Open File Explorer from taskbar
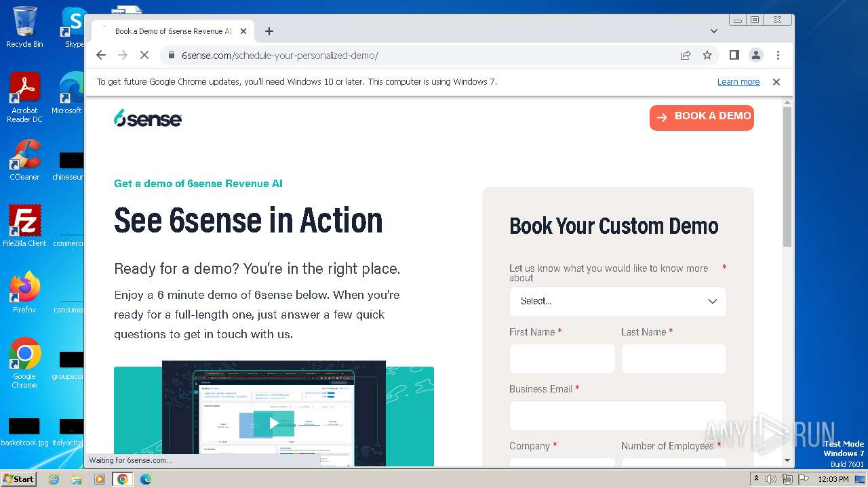The height and width of the screenshot is (488, 868). pyautogui.click(x=77, y=479)
